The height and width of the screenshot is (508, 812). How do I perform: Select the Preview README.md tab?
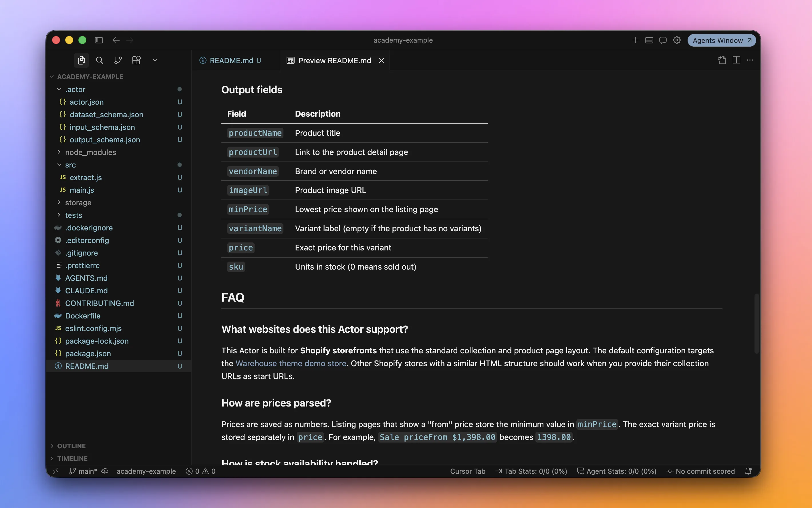coord(335,61)
